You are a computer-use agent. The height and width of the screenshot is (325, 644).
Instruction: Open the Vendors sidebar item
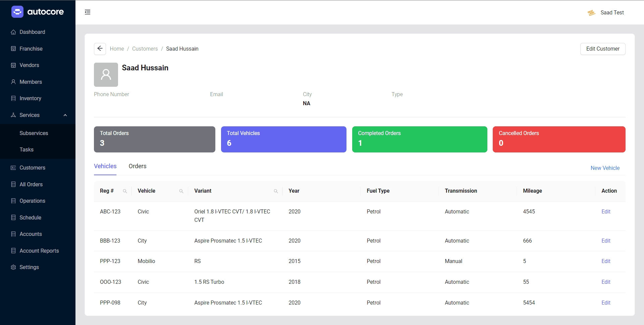(x=29, y=65)
